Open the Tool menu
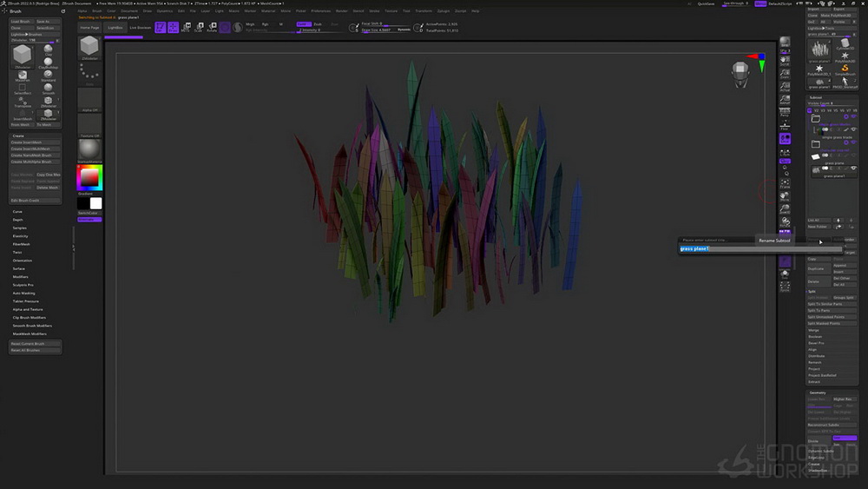This screenshot has width=868, height=489. (406, 10)
